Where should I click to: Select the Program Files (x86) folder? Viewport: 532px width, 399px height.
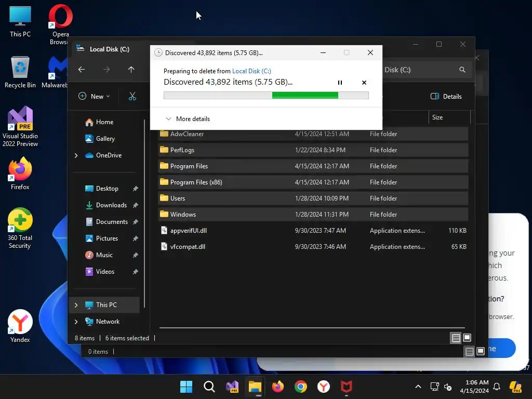tap(313, 182)
